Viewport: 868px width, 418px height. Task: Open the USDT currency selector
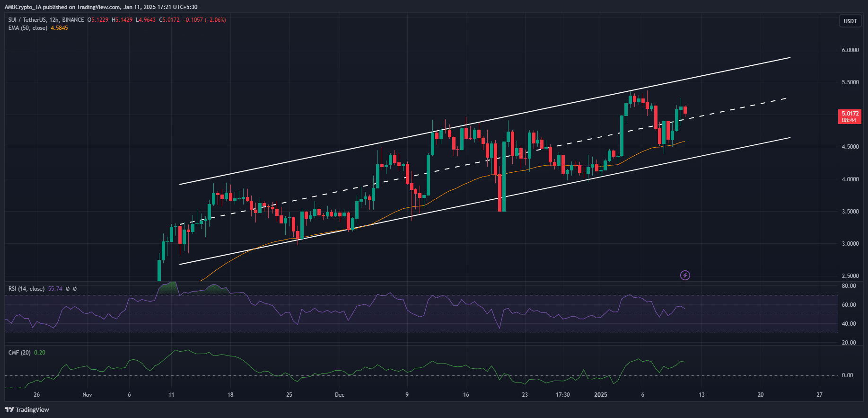[850, 21]
